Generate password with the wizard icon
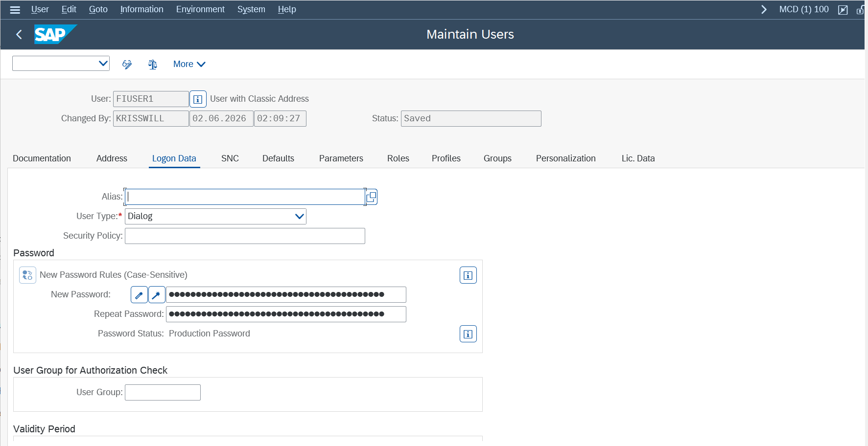868x446 pixels. 157,295
